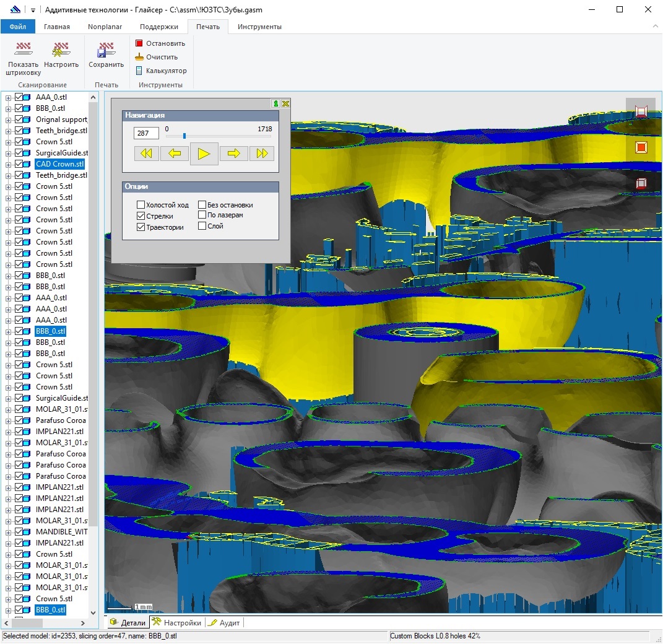Switch to the Поддержки ribbon tab
The width and height of the screenshot is (663, 644).
tap(159, 27)
